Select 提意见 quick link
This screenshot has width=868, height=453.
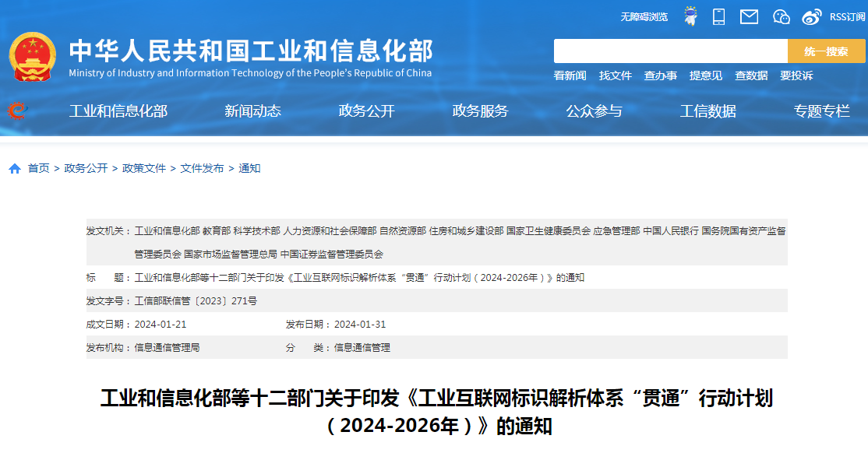706,75
